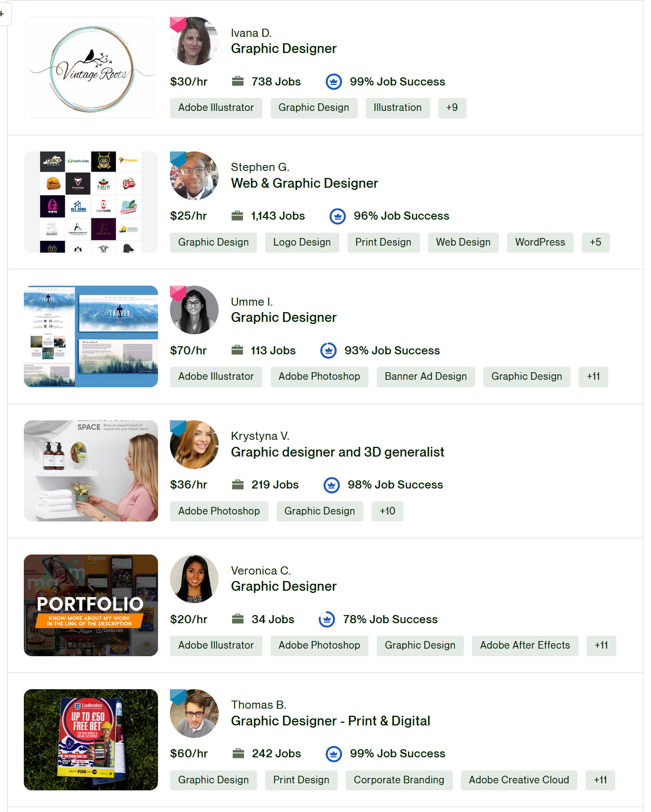The height and width of the screenshot is (812, 651).
Task: Expand Stephen G.'s +5 additional skills
Action: [x=595, y=242]
